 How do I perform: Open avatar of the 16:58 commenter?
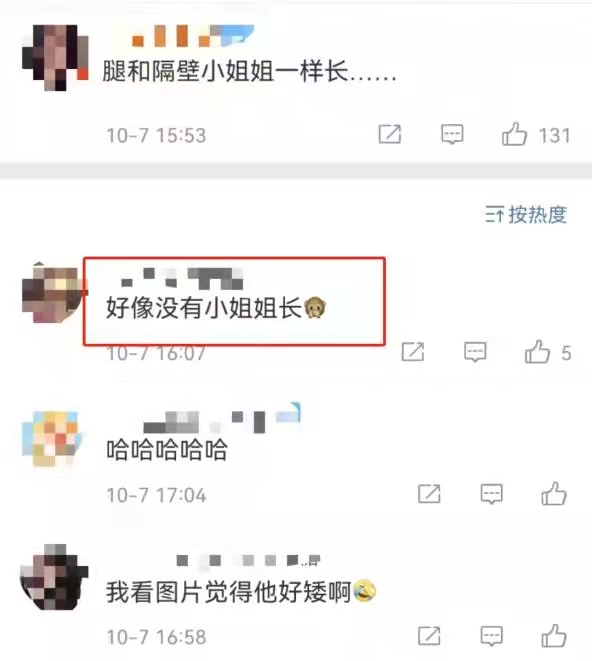(x=54, y=577)
